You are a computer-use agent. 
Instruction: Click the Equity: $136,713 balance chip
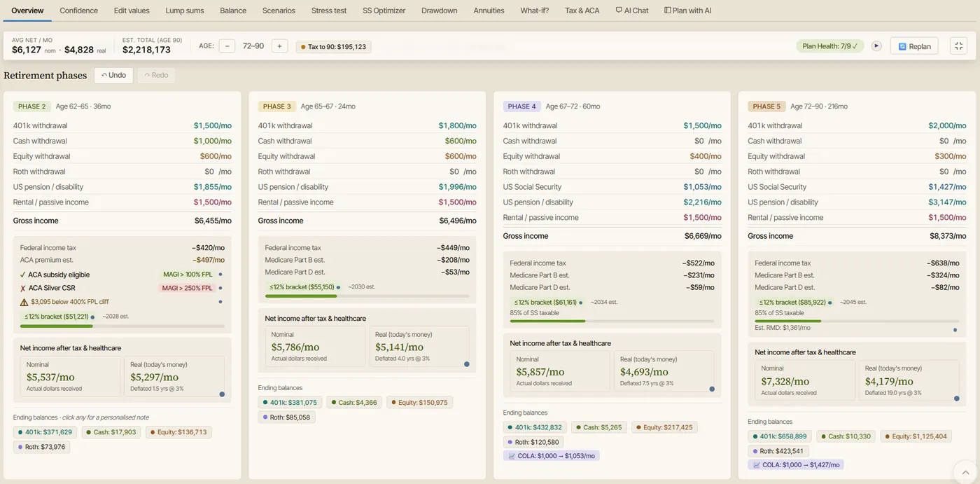coord(178,432)
